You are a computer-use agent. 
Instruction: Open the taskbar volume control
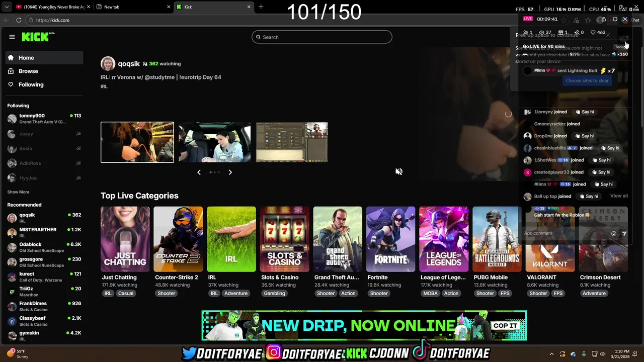coord(603,354)
